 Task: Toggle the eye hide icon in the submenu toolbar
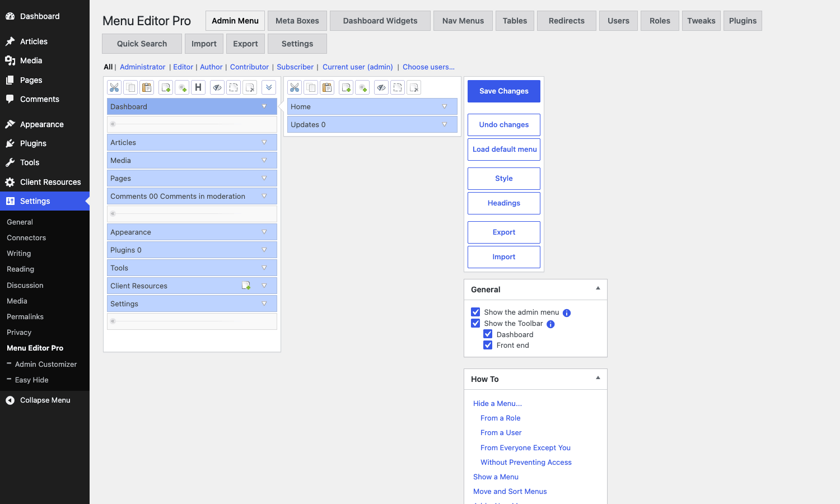click(381, 87)
